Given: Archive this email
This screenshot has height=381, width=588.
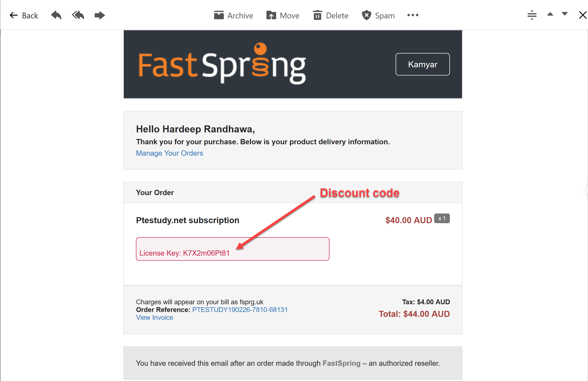Looking at the screenshot, I should point(234,15).
